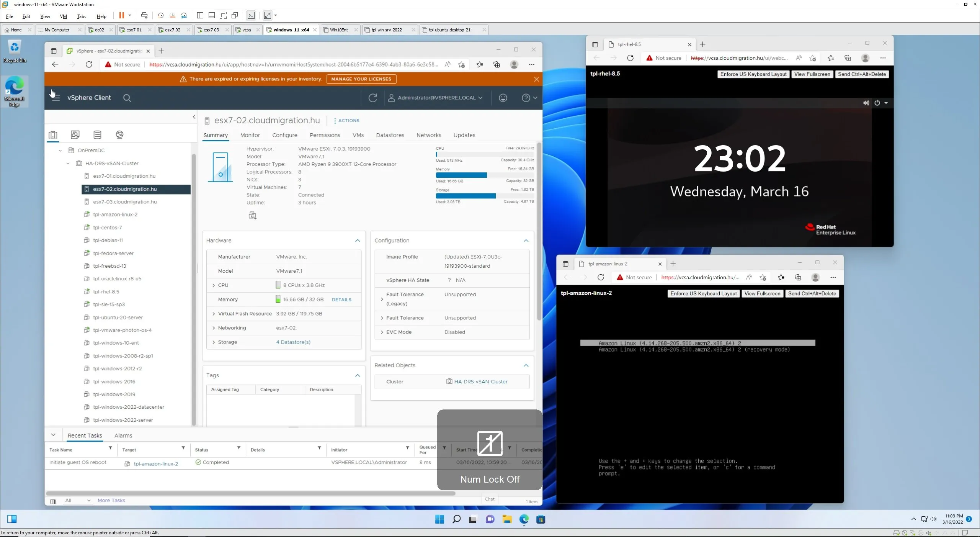Screen dimensions: 980x537
Task: Click View Fullscreen in tpl-rhel-8.5 console
Action: [x=812, y=74]
